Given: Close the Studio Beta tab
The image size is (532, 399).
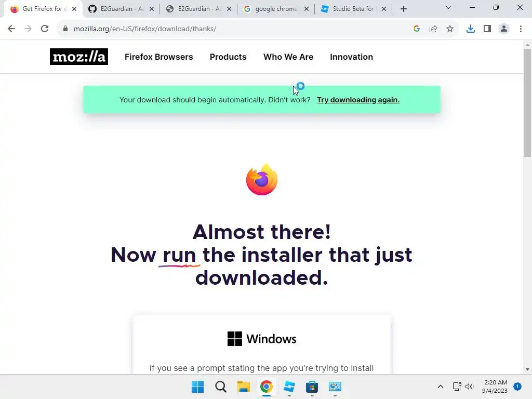Looking at the screenshot, I should pos(384,9).
